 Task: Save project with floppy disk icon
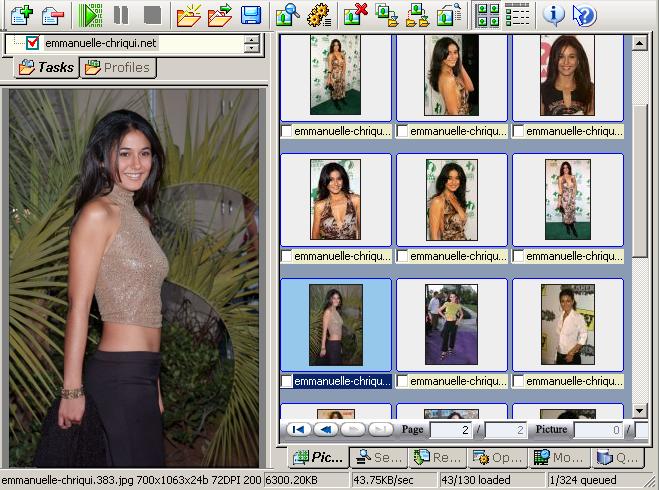pyautogui.click(x=251, y=15)
